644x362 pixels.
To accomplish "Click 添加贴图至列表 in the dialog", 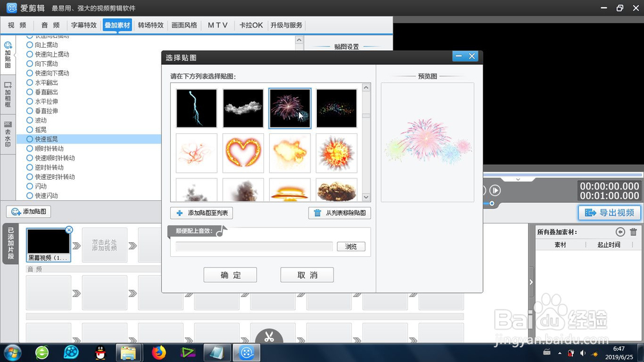I will point(202,213).
